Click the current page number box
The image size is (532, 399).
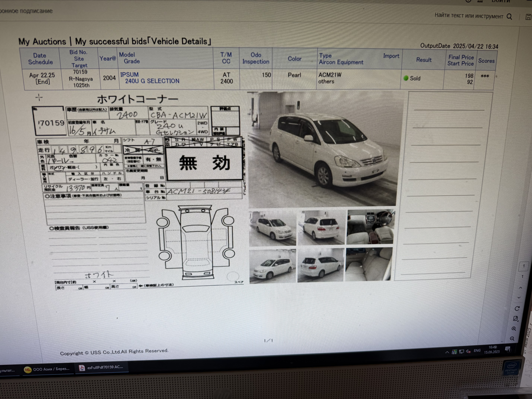[524, 266]
